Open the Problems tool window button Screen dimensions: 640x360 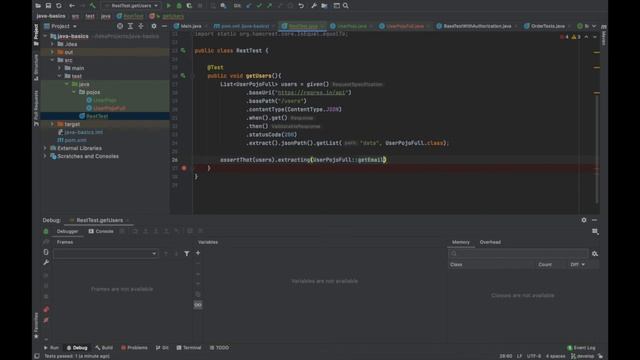[134, 348]
